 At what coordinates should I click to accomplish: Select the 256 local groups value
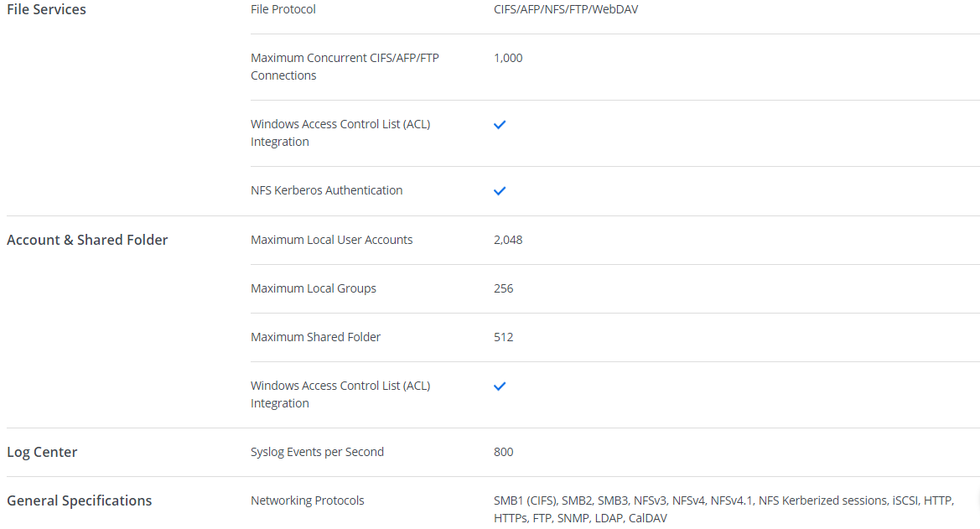point(503,288)
